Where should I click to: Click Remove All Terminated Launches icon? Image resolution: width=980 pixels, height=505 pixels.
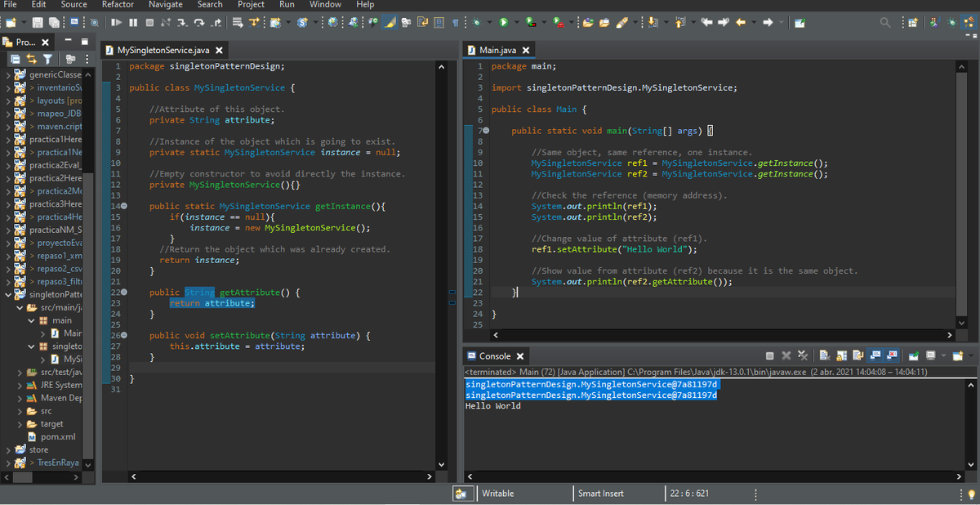[x=803, y=356]
